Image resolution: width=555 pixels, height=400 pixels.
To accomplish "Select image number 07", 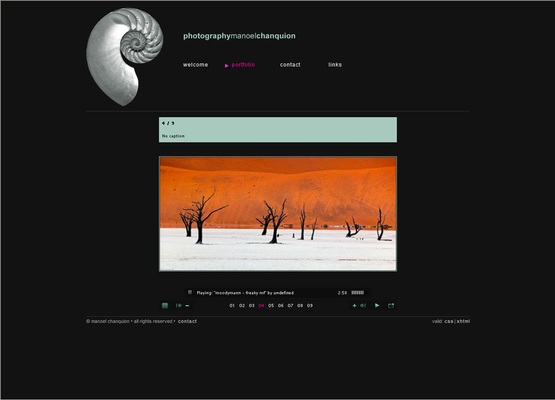I will point(290,305).
